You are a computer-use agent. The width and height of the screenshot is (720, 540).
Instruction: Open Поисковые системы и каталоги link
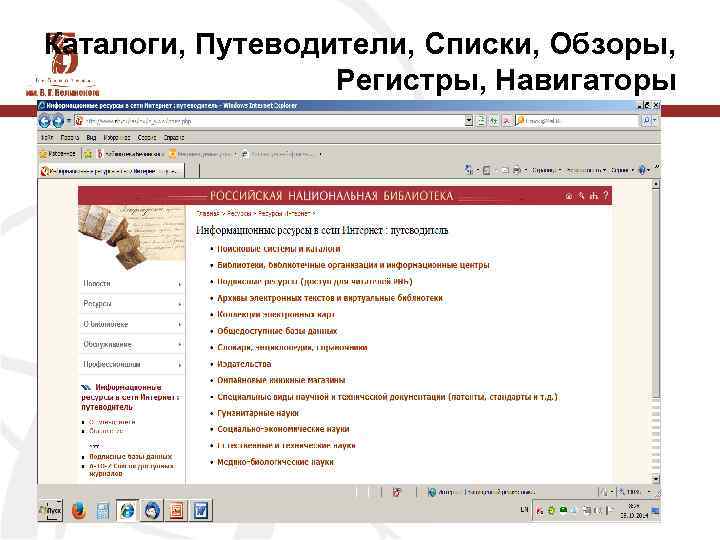point(279,248)
